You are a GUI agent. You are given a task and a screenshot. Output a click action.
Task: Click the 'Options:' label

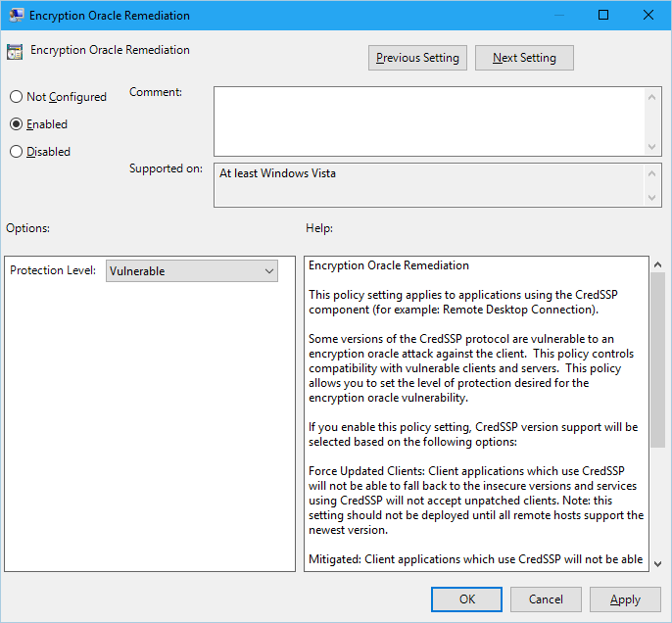[27, 228]
